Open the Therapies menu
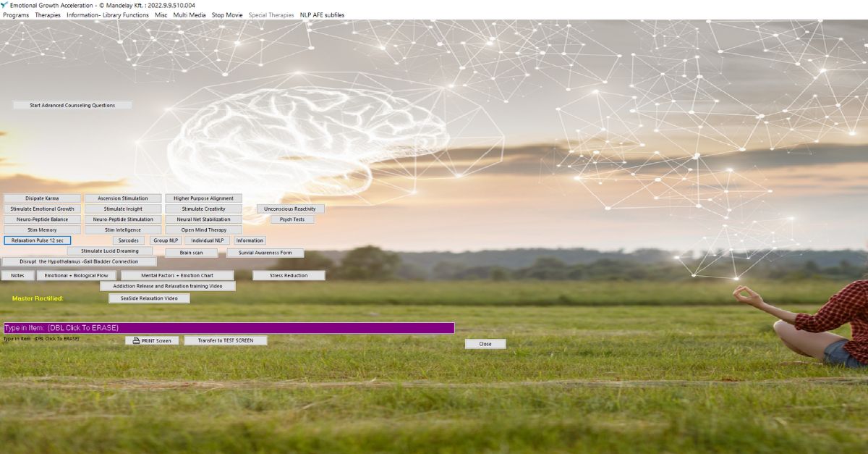 pos(48,15)
